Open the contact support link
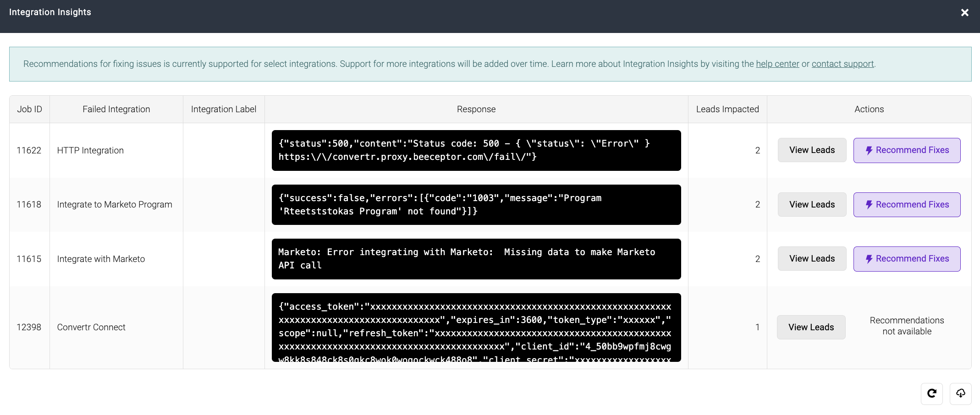The image size is (980, 415). click(x=842, y=64)
